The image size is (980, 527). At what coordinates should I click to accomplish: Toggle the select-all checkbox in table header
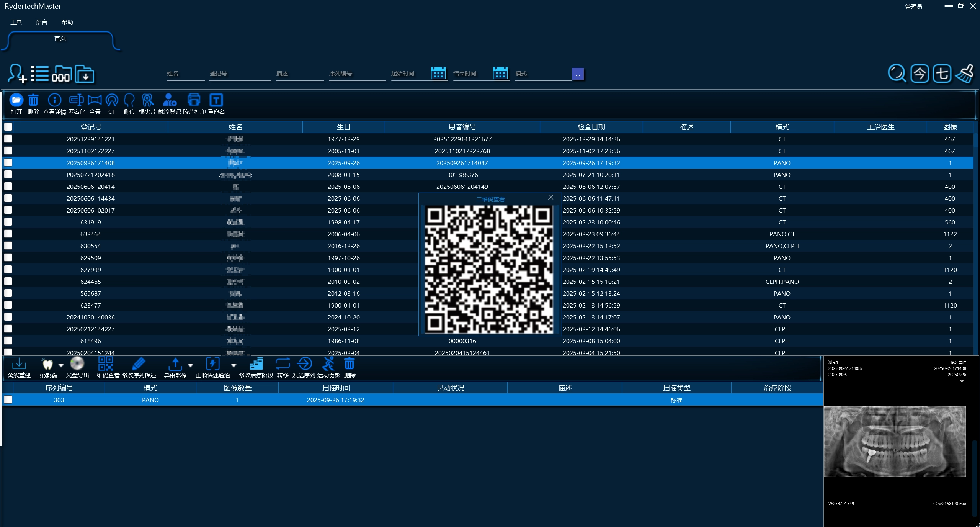pos(8,127)
